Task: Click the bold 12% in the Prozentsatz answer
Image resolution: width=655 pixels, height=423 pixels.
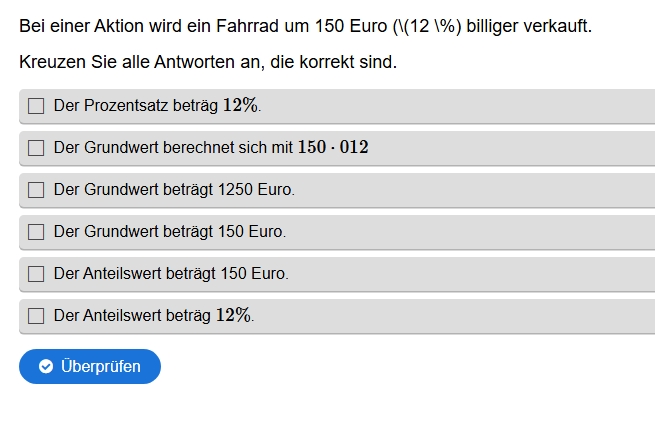Action: tap(240, 105)
